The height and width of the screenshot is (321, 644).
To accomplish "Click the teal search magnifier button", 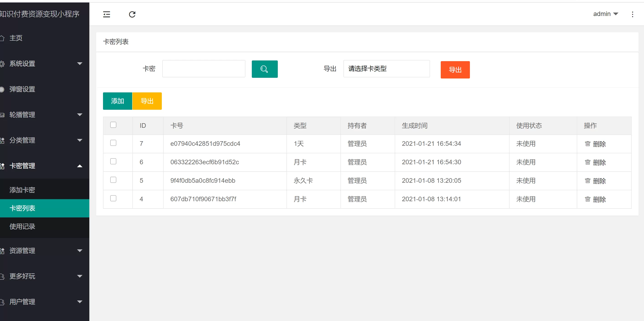I will 265,69.
